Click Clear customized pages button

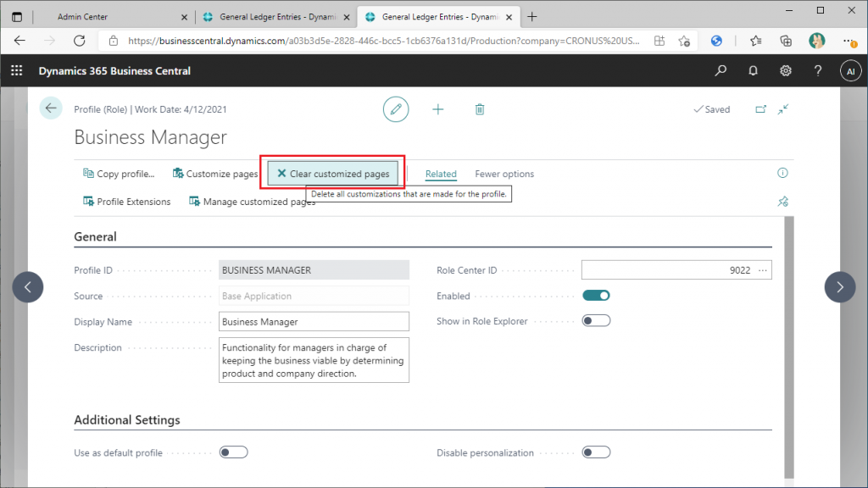coord(332,174)
